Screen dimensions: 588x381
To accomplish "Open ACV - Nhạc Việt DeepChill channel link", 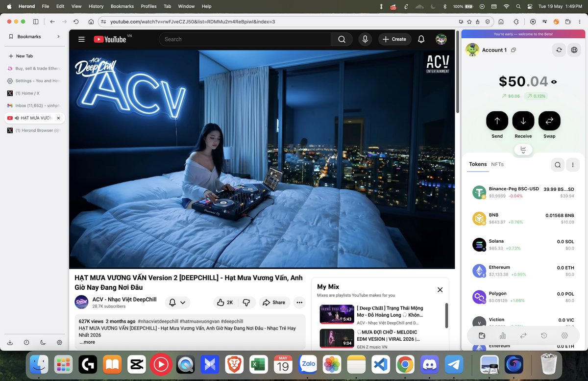I will [124, 299].
